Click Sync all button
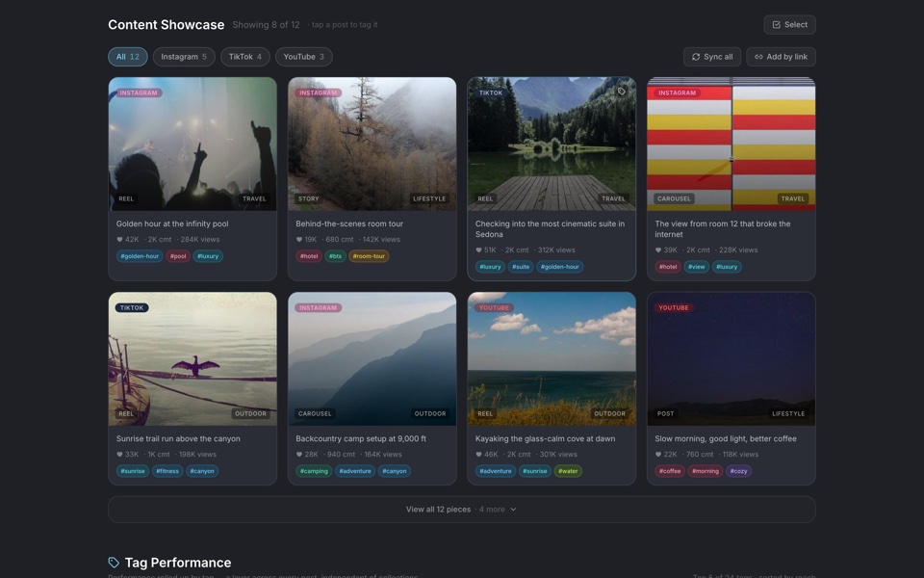Screen dimensions: 924x578 click(x=712, y=57)
